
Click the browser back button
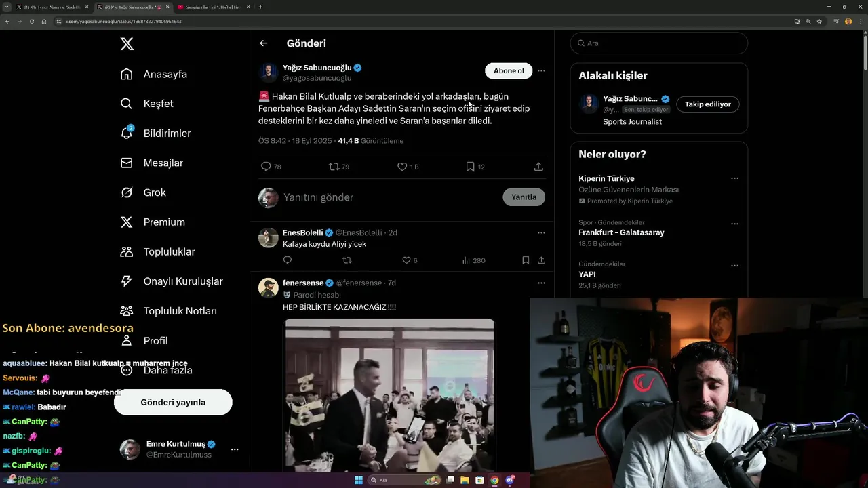7,22
